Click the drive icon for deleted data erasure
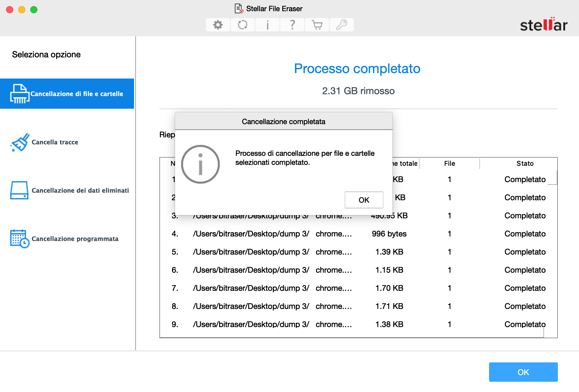579x392 pixels. tap(19, 190)
